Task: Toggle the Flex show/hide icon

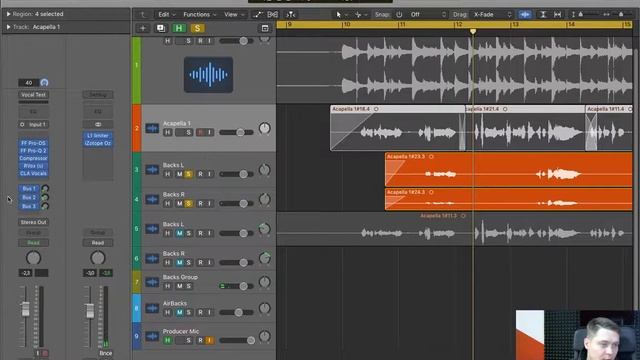Action: coord(273,15)
